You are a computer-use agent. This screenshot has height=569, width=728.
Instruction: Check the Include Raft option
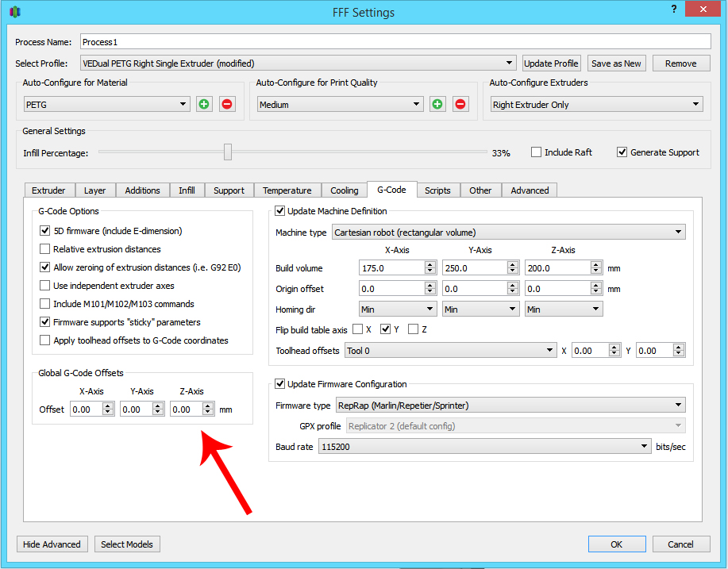536,152
